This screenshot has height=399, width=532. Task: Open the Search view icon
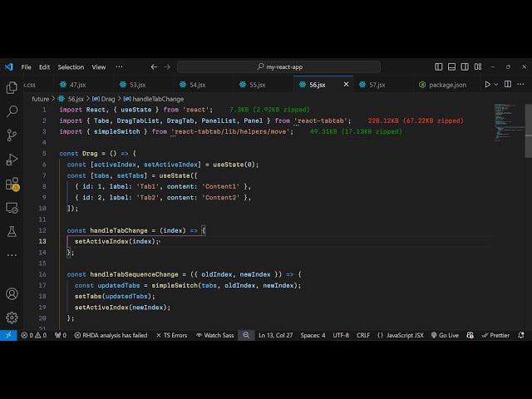[x=12, y=111]
